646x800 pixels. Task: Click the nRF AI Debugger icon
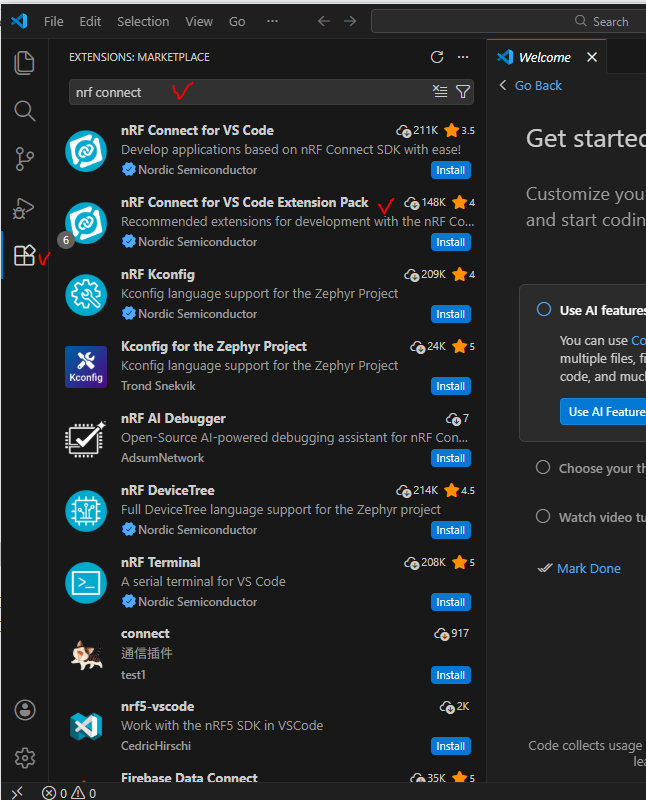point(86,439)
